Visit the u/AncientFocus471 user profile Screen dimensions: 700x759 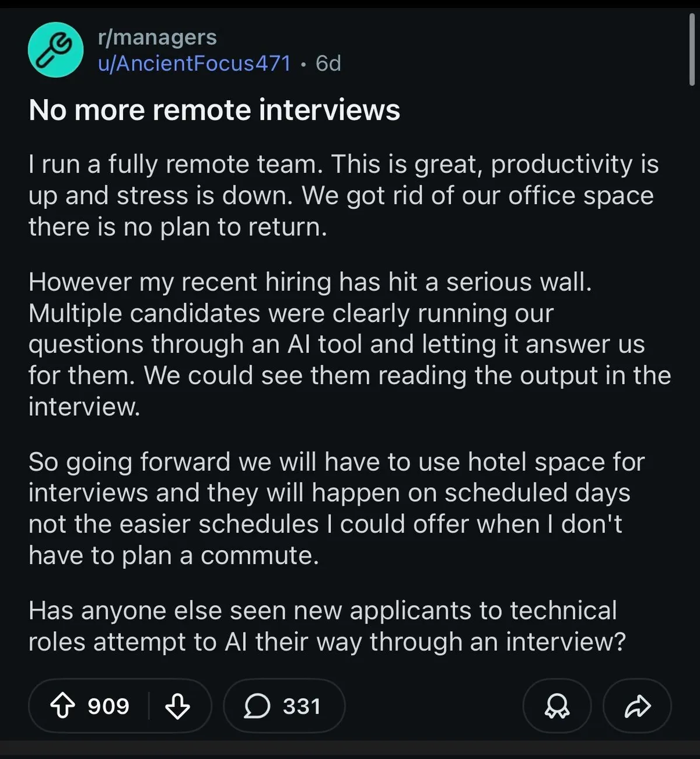194,63
